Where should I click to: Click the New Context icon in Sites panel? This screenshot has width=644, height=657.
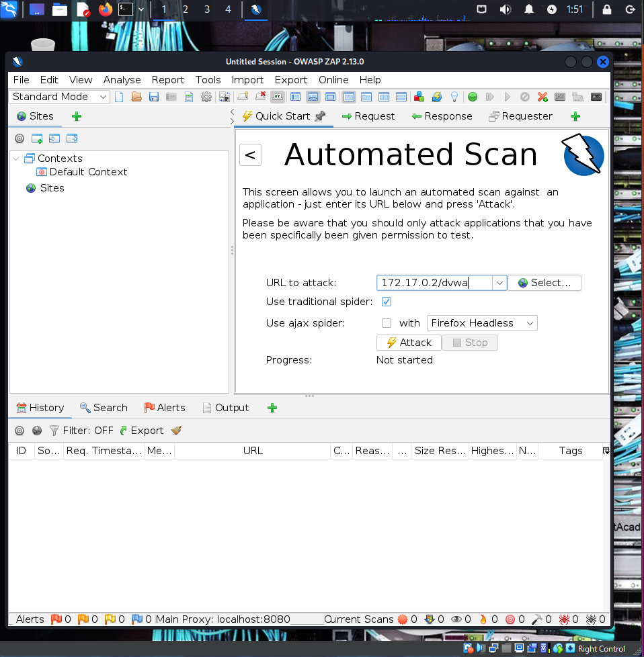[37, 138]
